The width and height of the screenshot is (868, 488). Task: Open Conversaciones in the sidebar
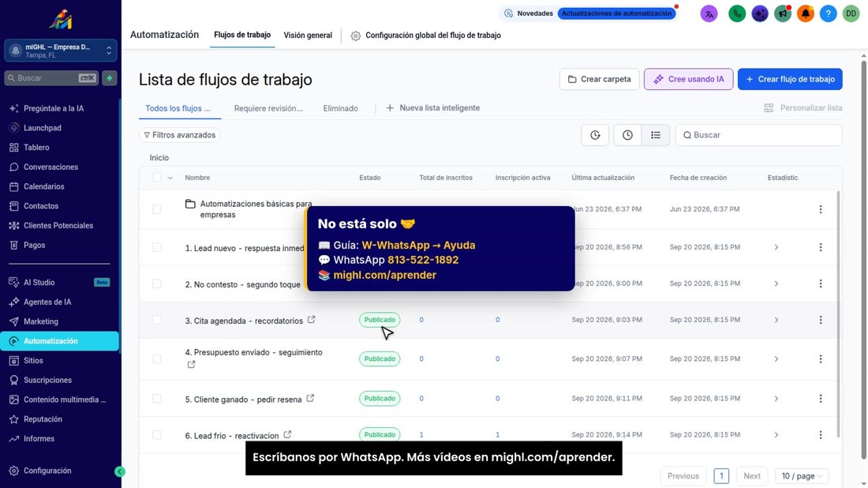click(x=51, y=167)
